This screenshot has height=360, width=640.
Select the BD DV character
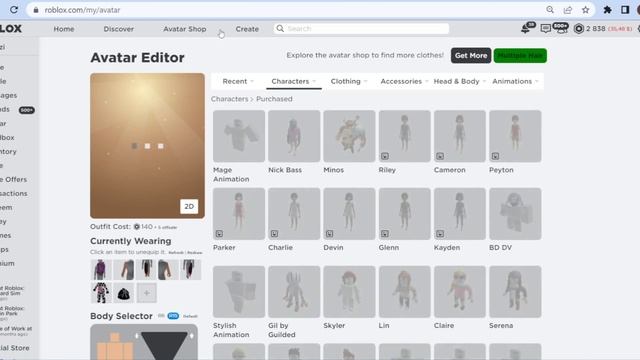[515, 213]
